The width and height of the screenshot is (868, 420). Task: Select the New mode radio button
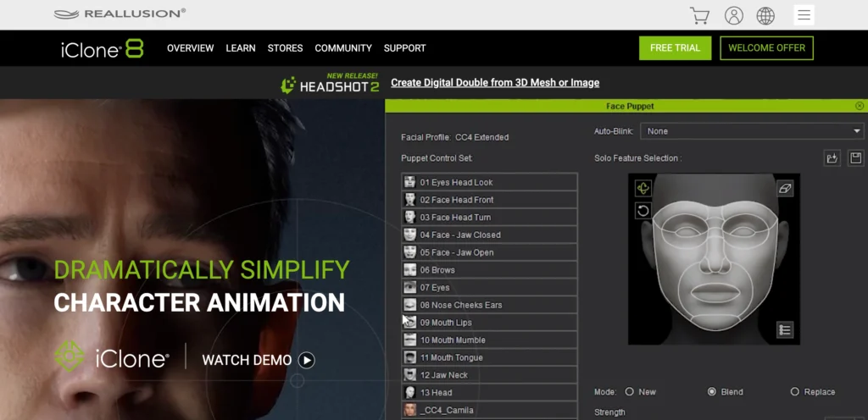tap(630, 391)
